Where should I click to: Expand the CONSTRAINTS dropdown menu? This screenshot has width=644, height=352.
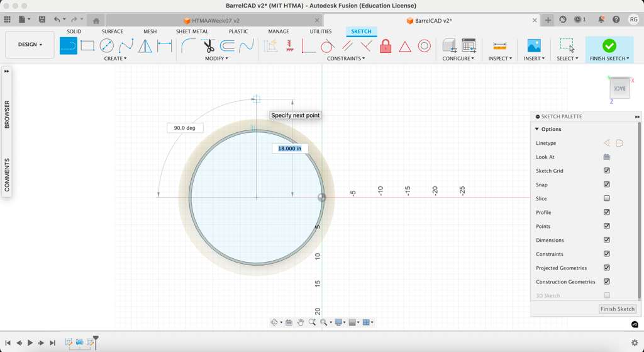(345, 59)
